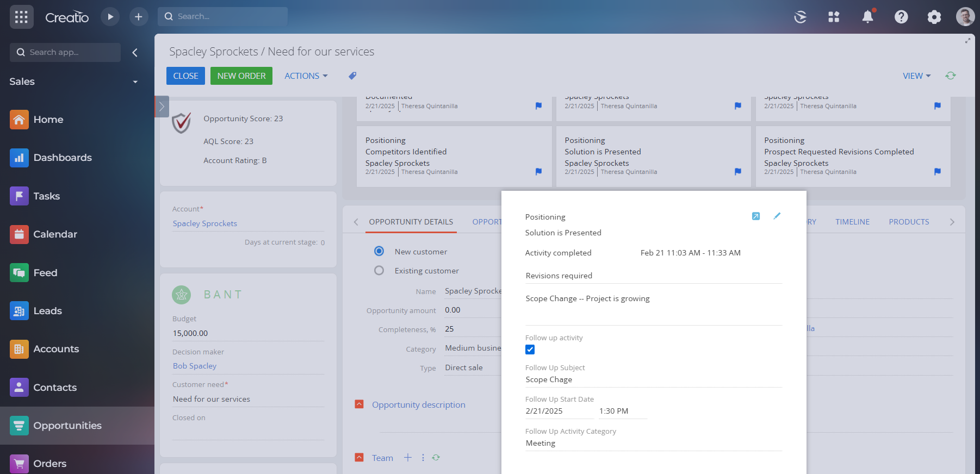The width and height of the screenshot is (980, 474).
Task: Click the tag icon beside ACTIONS
Action: click(352, 76)
